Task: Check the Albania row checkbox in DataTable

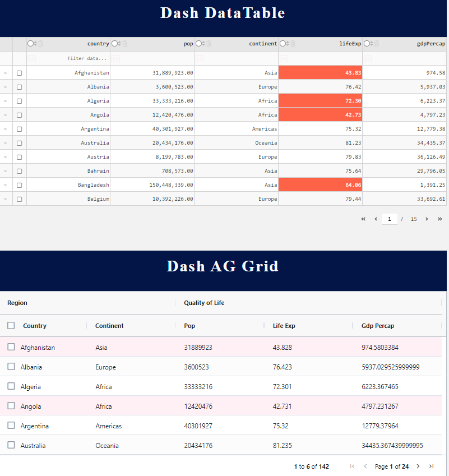Action: (x=19, y=87)
